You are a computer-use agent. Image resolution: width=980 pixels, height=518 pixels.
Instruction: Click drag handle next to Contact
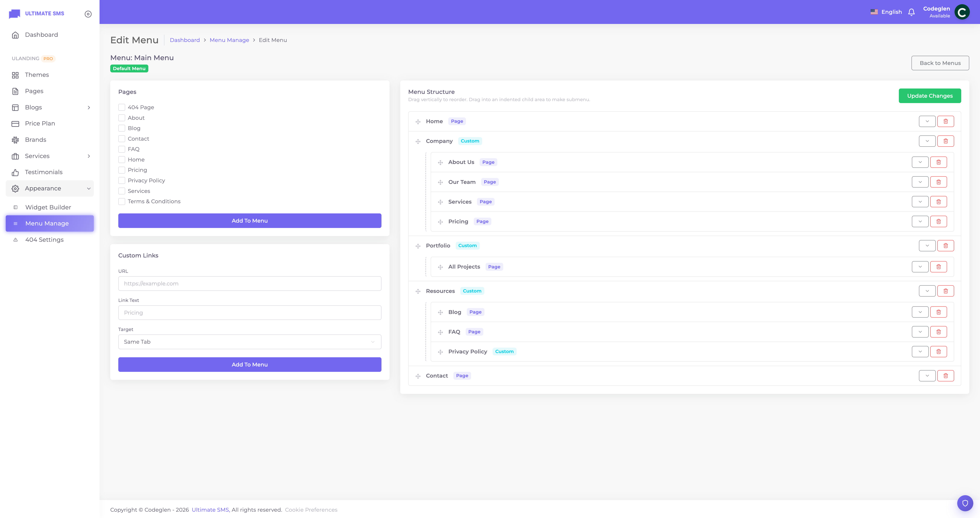click(418, 376)
